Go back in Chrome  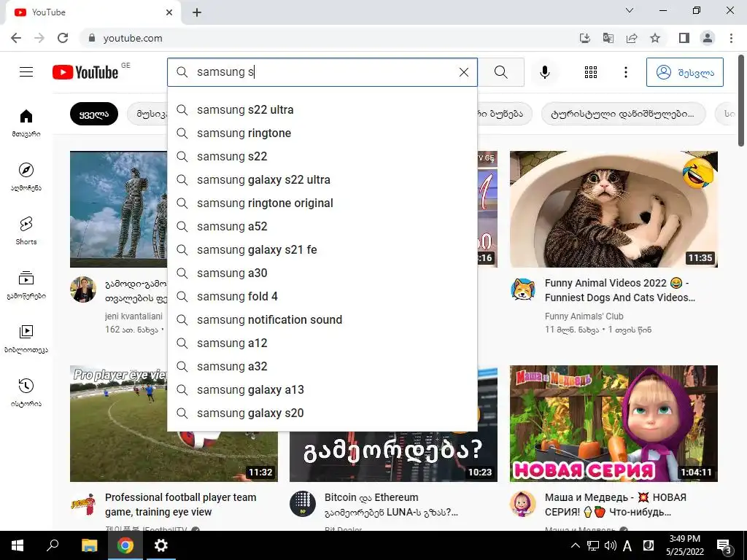[x=16, y=38]
